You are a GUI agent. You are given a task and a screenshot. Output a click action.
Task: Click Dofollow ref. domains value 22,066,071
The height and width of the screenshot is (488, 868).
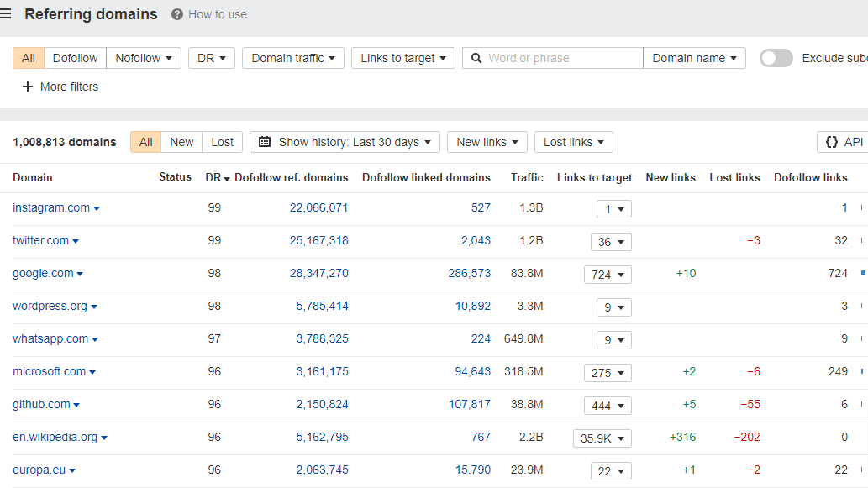pos(318,208)
